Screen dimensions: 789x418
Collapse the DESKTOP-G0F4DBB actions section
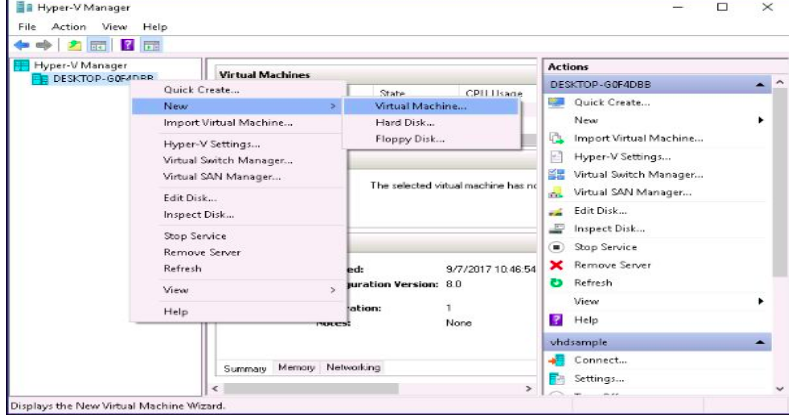click(x=762, y=84)
